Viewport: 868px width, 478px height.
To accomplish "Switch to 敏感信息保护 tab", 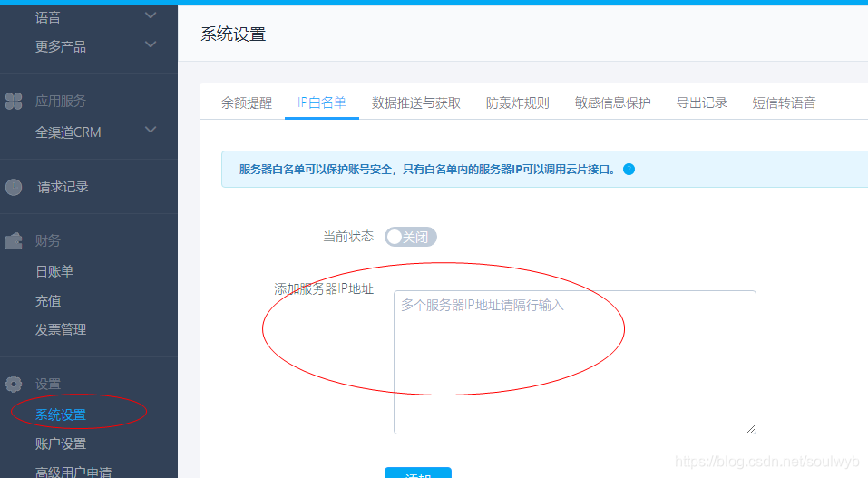I will tap(613, 103).
